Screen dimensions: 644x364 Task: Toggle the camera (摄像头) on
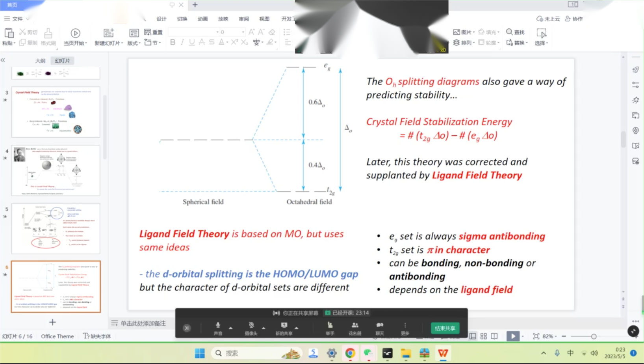[x=251, y=327]
